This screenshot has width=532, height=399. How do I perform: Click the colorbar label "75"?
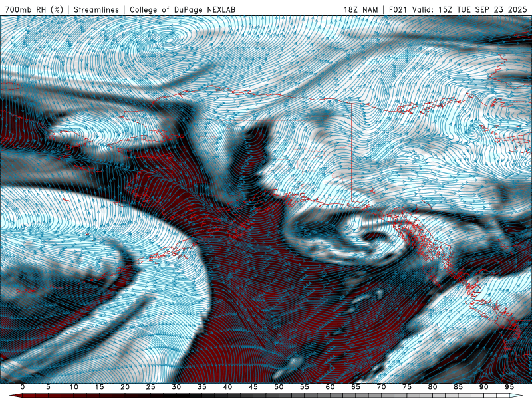(x=407, y=387)
